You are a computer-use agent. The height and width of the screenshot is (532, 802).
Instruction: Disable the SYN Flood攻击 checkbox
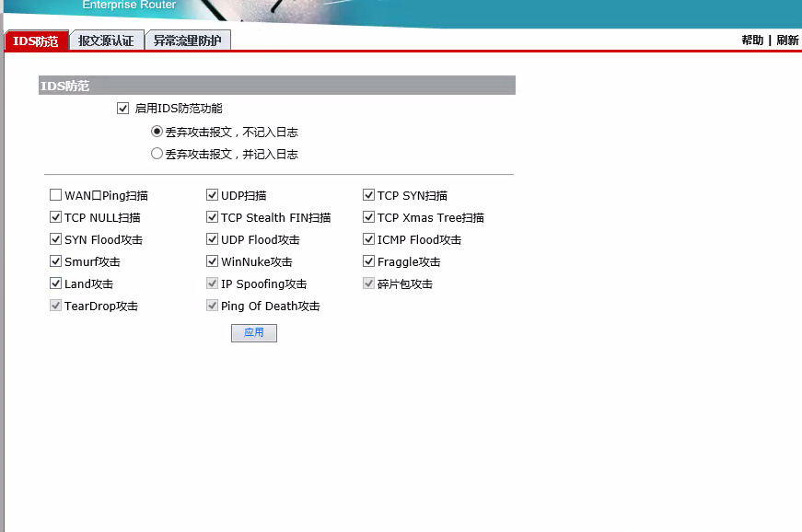point(56,239)
